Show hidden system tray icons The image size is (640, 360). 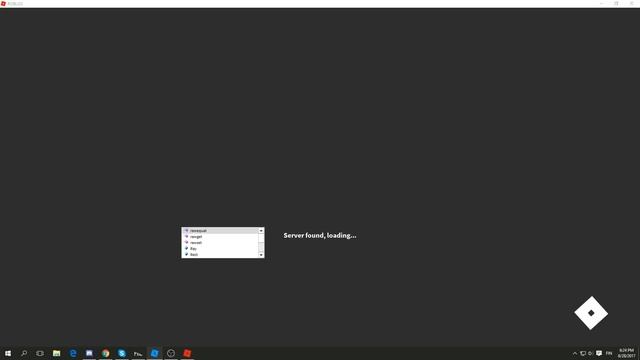tap(575, 353)
